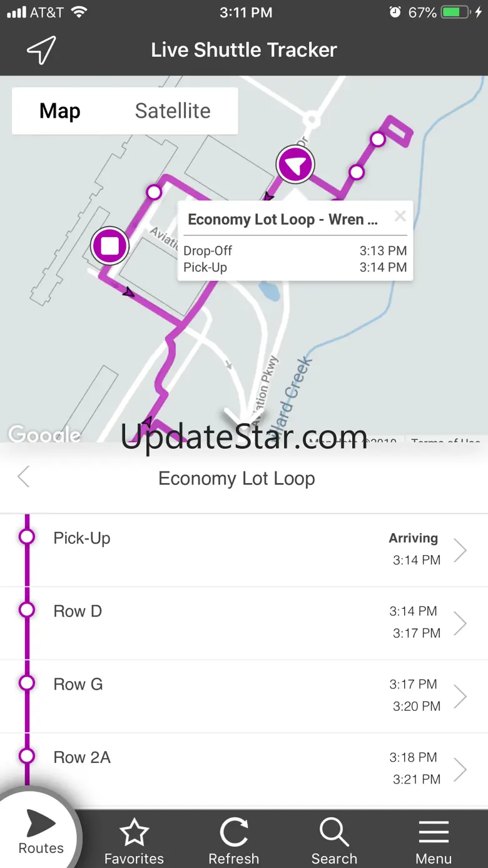Tap the square stop marker on map
Screen dimensions: 488x868
(109, 246)
